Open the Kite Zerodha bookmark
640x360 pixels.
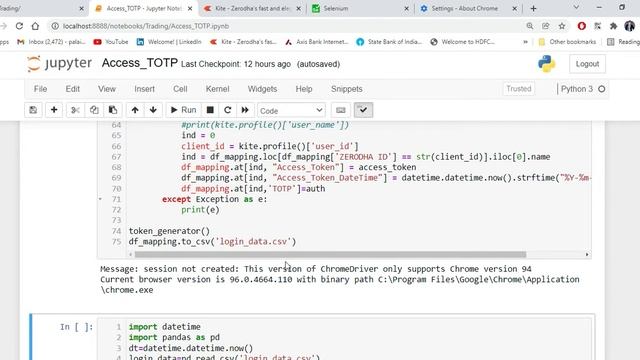[243, 42]
